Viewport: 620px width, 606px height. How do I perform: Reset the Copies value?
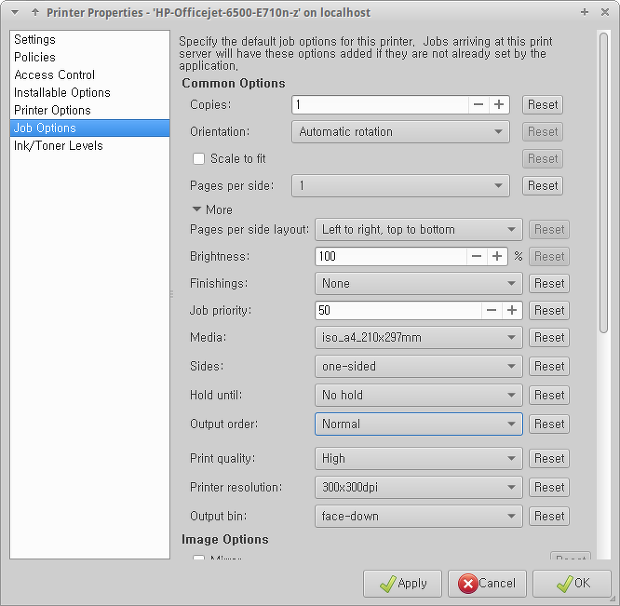[x=542, y=105]
